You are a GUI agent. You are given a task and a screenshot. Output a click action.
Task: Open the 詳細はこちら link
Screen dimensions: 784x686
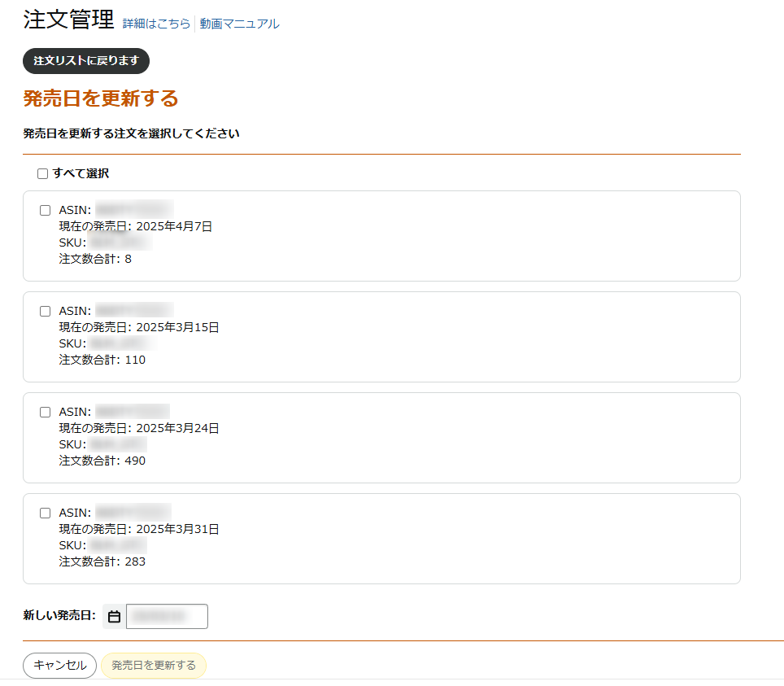pyautogui.click(x=156, y=24)
